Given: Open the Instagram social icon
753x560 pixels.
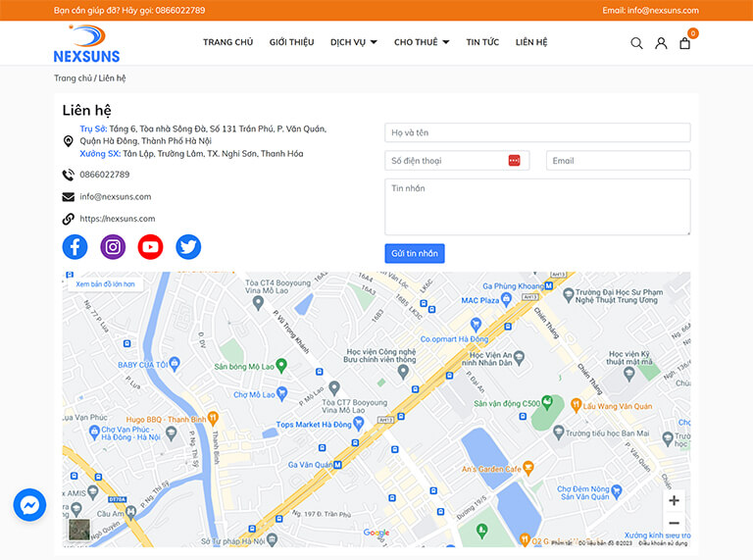Looking at the screenshot, I should (x=113, y=247).
